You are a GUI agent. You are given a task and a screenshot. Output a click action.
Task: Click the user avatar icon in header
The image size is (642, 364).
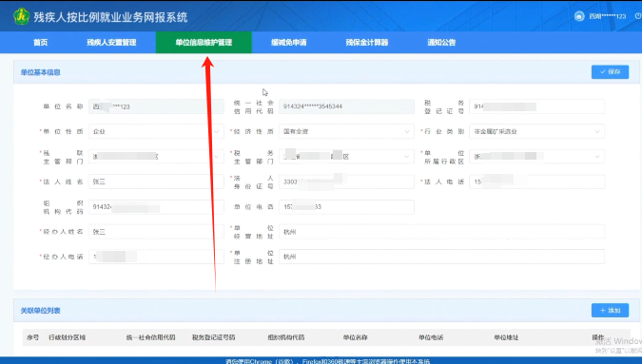(579, 16)
